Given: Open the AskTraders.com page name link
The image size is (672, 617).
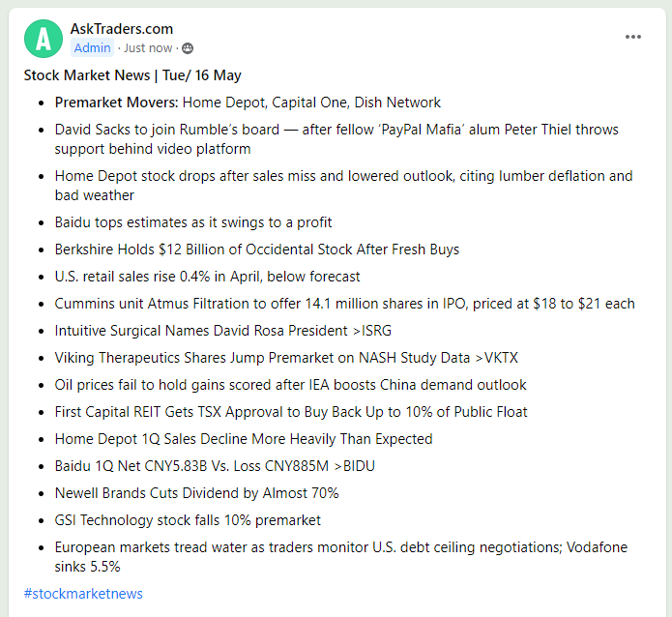Looking at the screenshot, I should 122,29.
